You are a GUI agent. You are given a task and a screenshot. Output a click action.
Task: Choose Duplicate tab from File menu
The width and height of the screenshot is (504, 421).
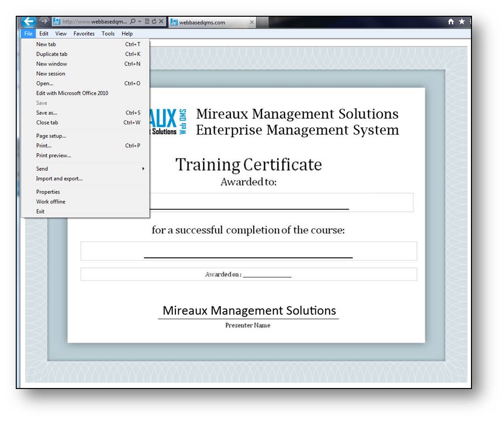(85, 54)
